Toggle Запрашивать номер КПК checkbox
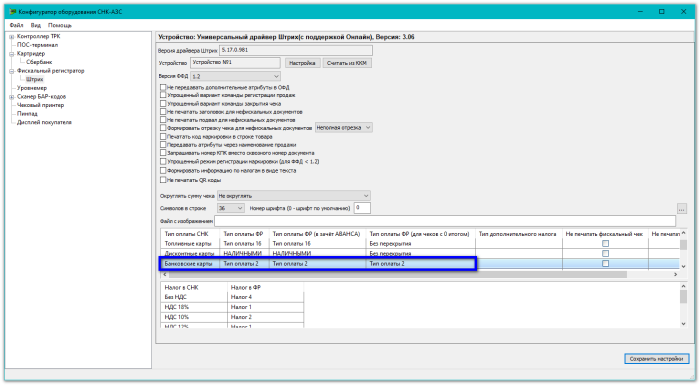700x385 pixels. 163,153
